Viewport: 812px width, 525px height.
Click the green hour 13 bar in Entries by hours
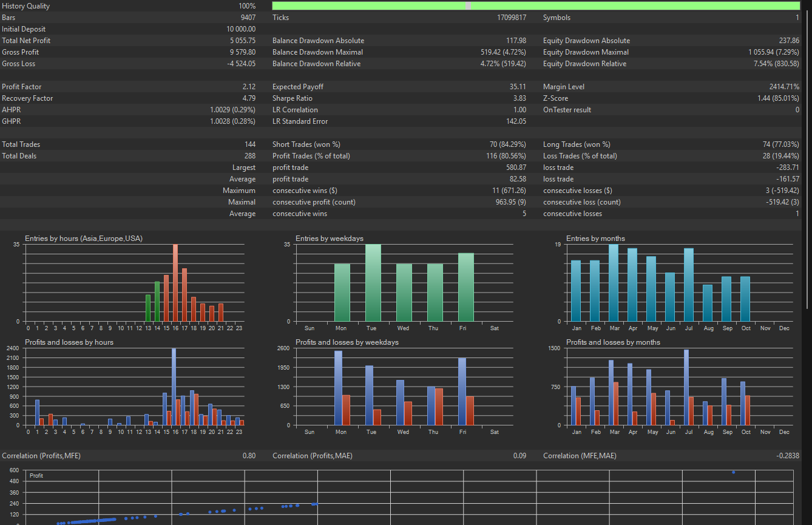click(x=148, y=308)
